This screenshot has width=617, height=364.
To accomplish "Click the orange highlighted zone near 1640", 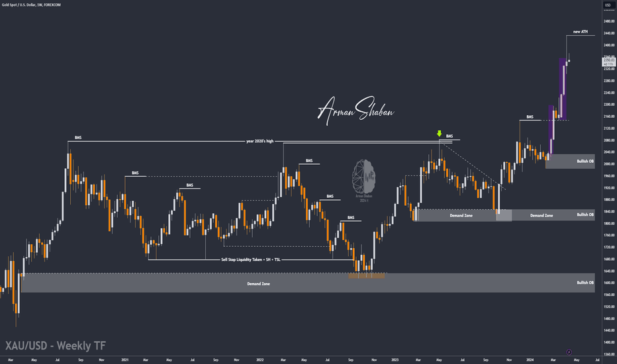I will click(x=366, y=276).
